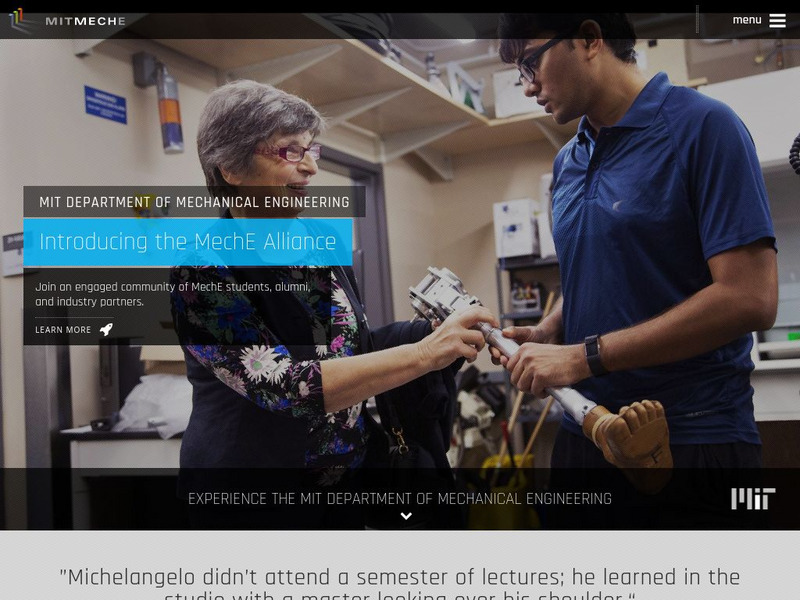Viewport: 800px width, 600px height.
Task: Click the rocket icon beside Learn More
Action: tap(106, 330)
